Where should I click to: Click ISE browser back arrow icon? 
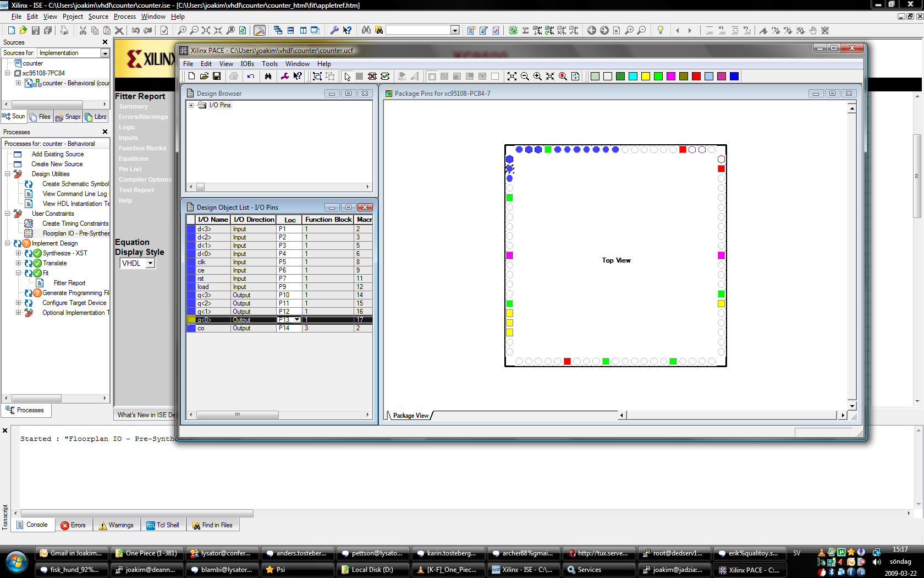click(592, 30)
